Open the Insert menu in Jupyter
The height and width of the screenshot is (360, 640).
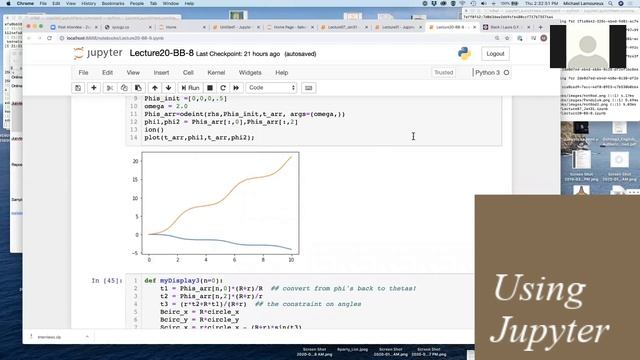161,73
